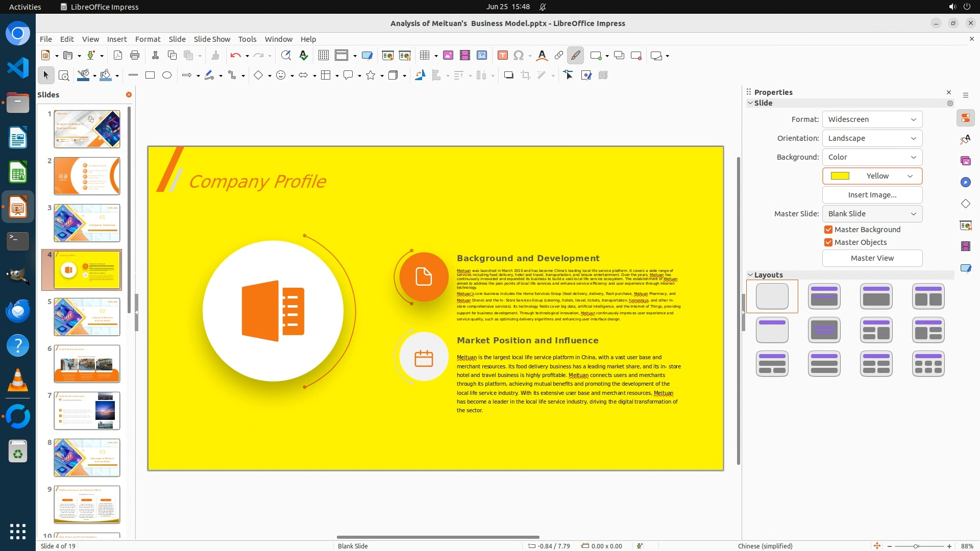Select the Rectangle drawing tool

(x=150, y=76)
